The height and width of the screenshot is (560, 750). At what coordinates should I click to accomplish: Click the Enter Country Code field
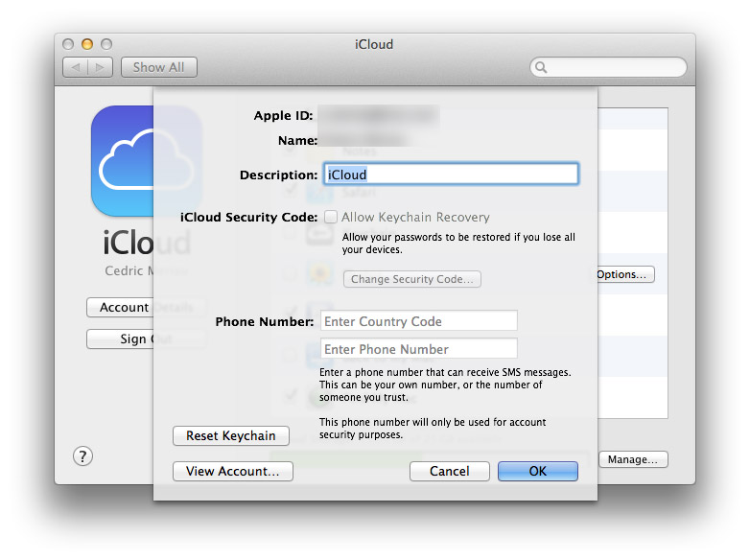pos(418,321)
